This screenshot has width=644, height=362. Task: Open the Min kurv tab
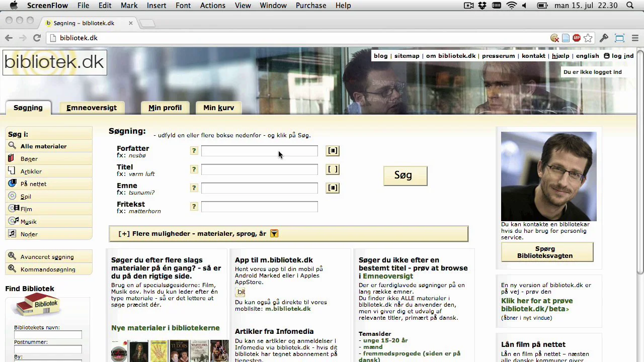(218, 108)
